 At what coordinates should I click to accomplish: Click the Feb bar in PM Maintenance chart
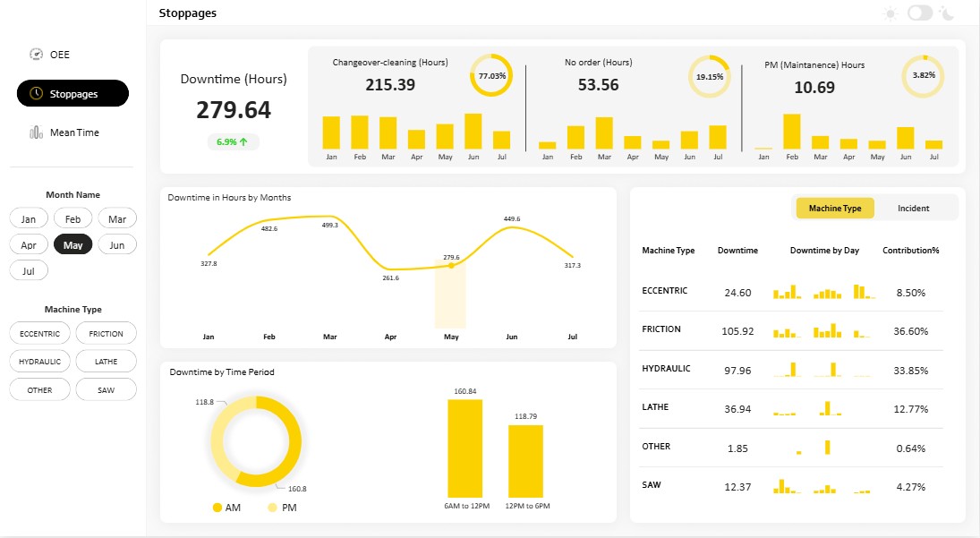click(x=792, y=132)
